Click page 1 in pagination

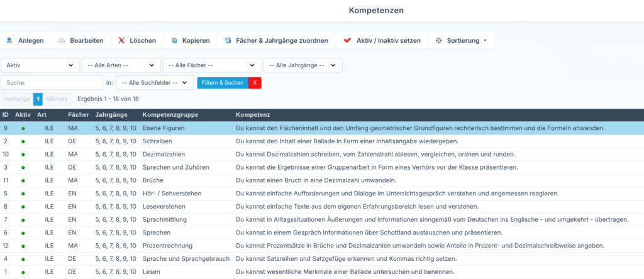point(38,99)
